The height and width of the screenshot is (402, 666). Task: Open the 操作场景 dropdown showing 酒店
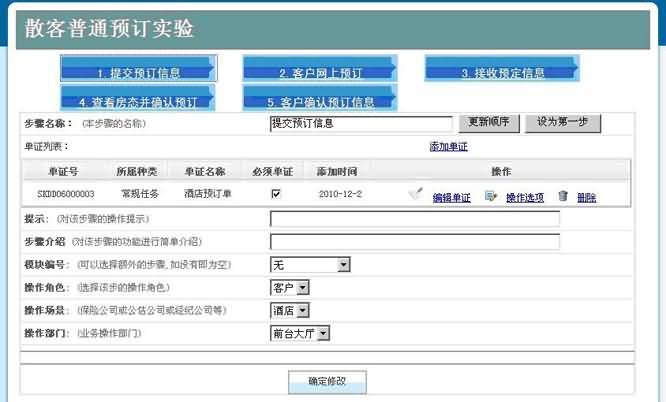290,310
